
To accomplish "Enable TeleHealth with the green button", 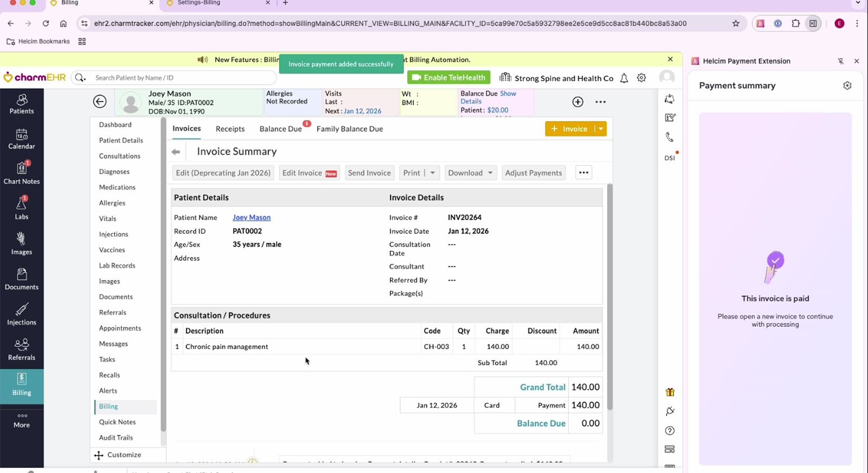I will (449, 78).
